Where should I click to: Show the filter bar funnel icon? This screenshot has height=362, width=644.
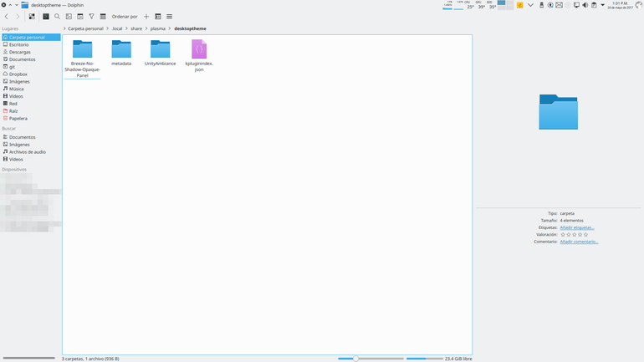(x=92, y=17)
